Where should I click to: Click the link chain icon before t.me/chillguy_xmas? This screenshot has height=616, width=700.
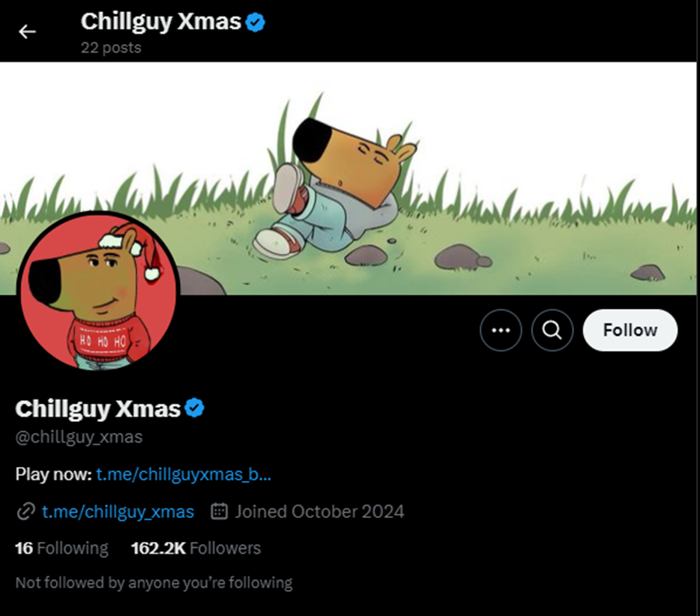point(26,511)
